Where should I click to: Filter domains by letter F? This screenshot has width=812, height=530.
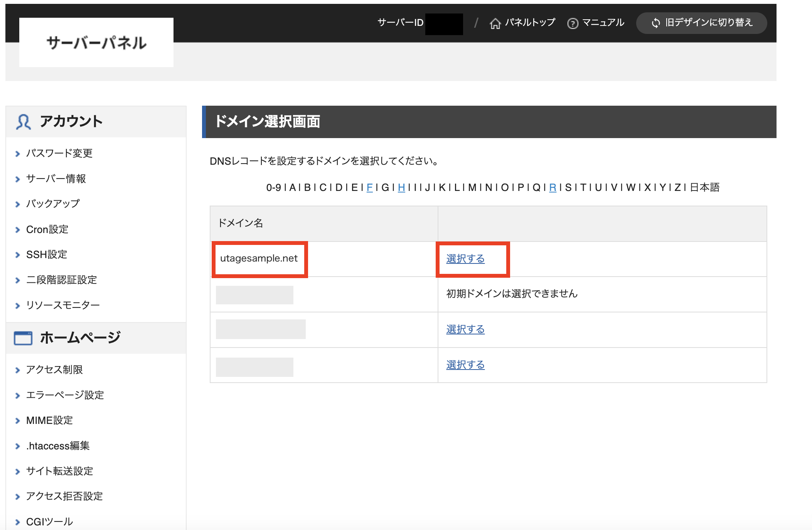pos(369,187)
